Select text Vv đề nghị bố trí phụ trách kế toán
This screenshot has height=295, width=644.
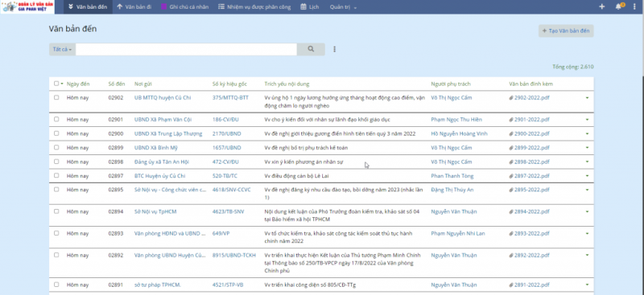(307, 148)
